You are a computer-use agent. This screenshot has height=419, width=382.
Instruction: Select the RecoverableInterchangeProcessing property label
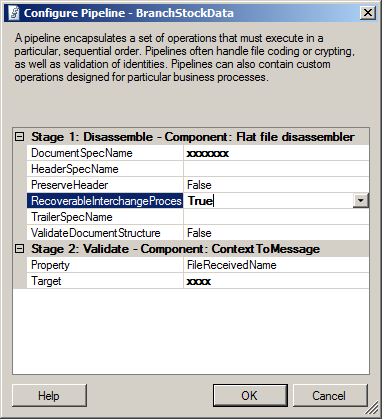[105, 201]
